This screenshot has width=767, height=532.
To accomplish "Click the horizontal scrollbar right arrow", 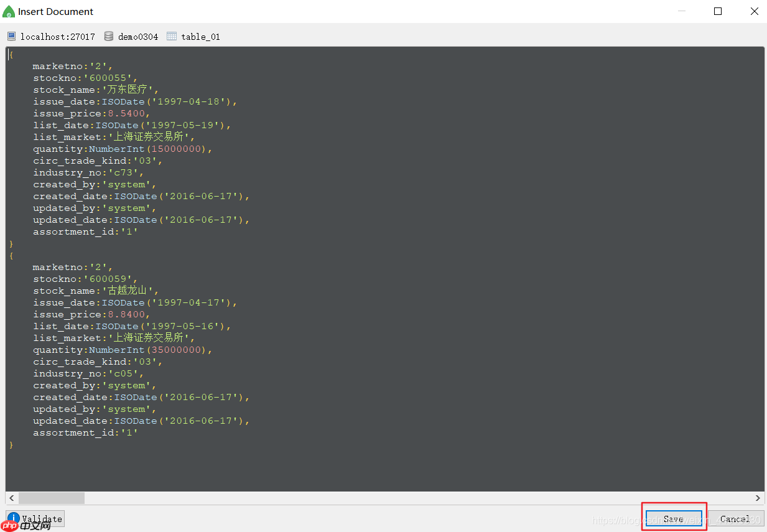I will click(x=758, y=498).
